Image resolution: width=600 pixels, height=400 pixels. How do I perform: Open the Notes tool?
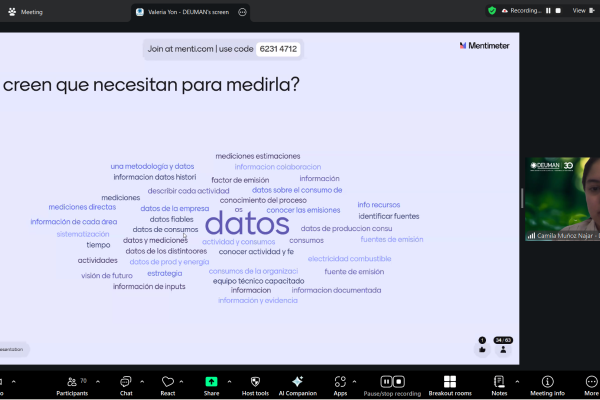coord(499,386)
